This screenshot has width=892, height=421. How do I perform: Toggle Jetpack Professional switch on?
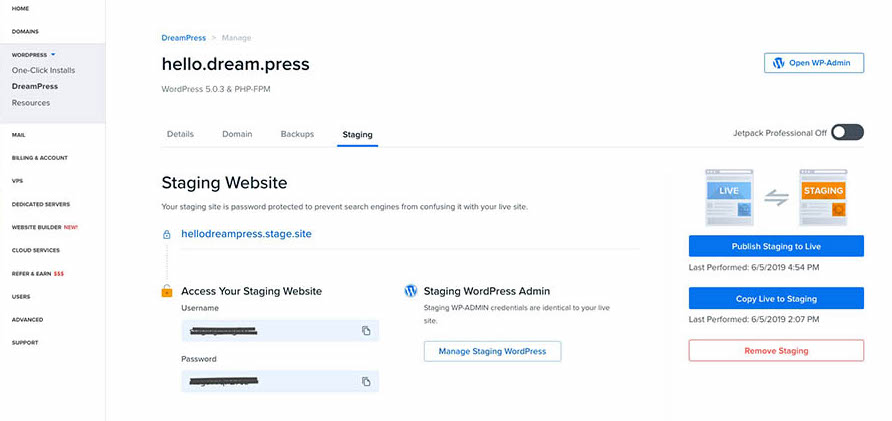847,133
